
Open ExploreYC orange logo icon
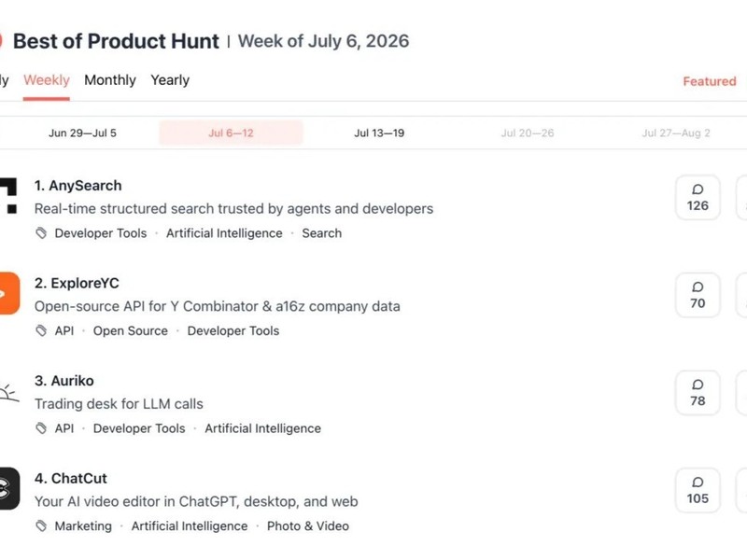pyautogui.click(x=9, y=293)
